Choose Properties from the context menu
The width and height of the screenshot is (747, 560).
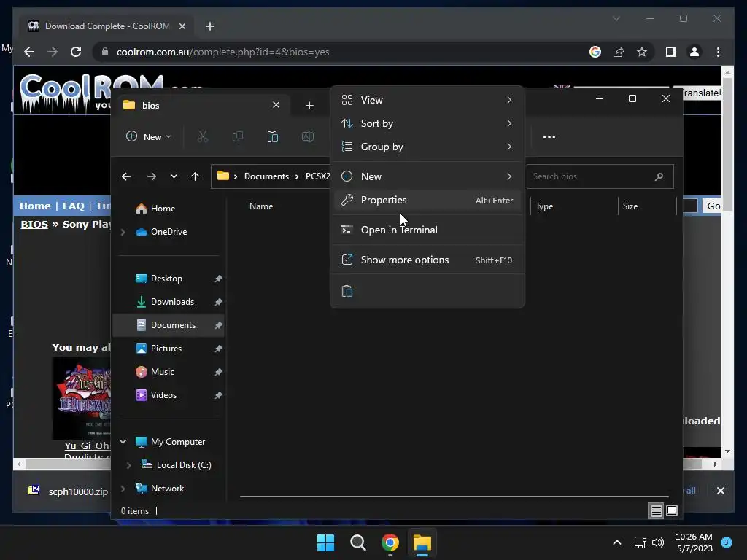pyautogui.click(x=427, y=200)
